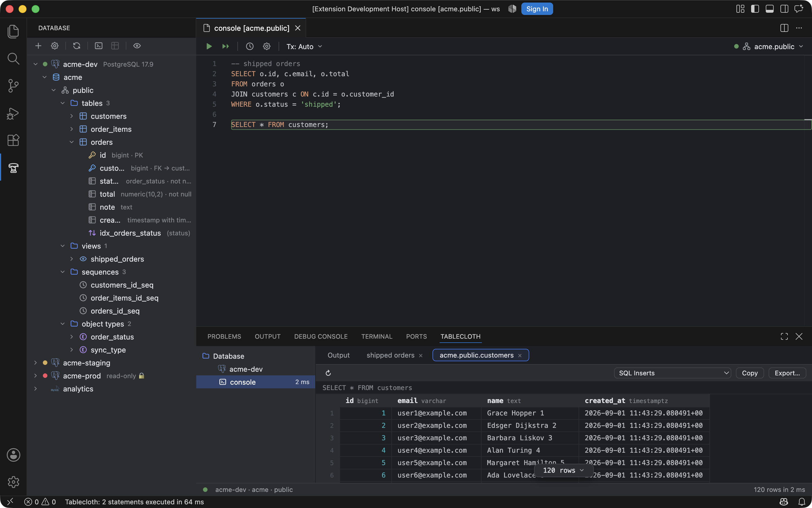Open query history clock icon
Viewport: 812px width, 508px height.
250,46
